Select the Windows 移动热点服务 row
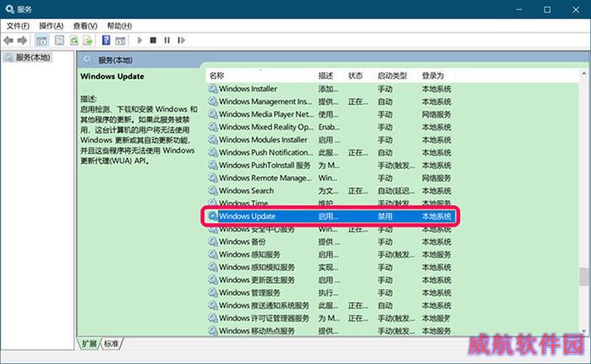This screenshot has height=364, width=591. [330, 330]
